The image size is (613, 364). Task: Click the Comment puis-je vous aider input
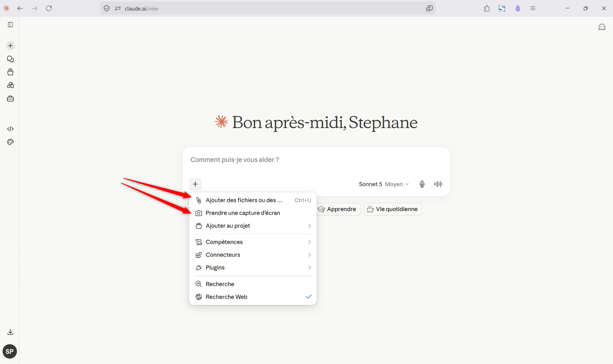coord(316,160)
